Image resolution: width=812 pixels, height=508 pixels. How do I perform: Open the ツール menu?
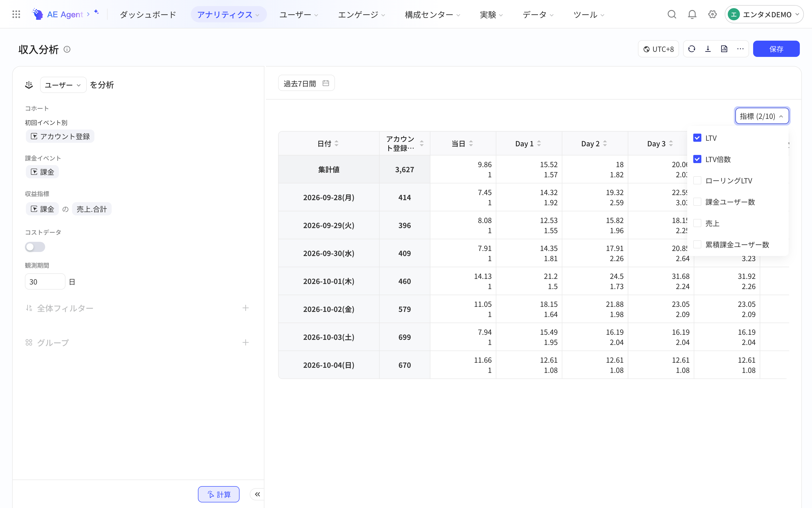pyautogui.click(x=588, y=14)
